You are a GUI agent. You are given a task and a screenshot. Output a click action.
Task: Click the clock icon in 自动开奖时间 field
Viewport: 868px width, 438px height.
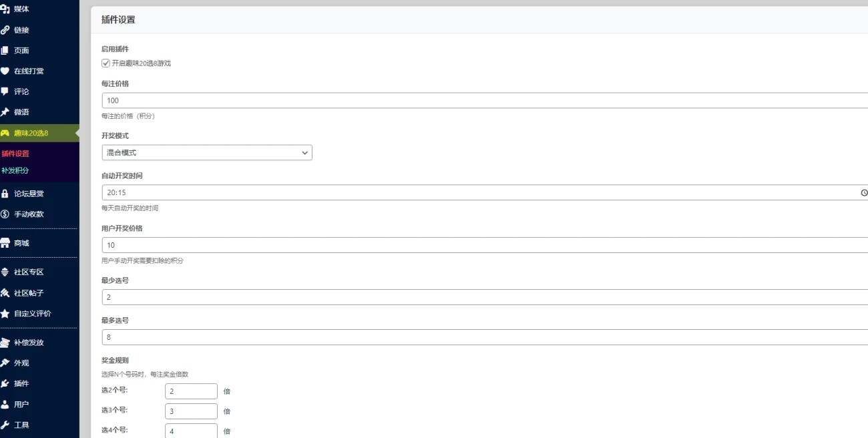(864, 192)
